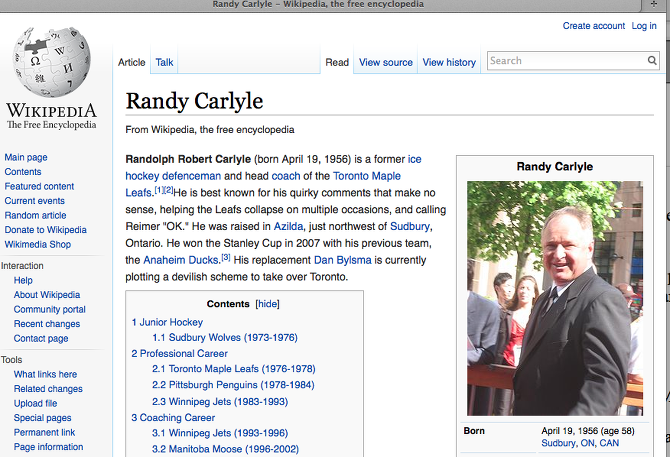The width and height of the screenshot is (670, 457).
Task: Jump to 3.2 Manitoba Moose (1996-2002)
Action: (225, 449)
